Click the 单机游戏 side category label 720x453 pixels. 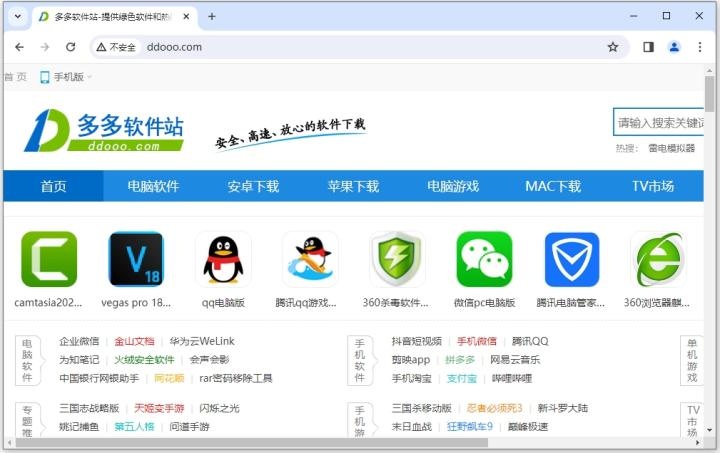[692, 360]
